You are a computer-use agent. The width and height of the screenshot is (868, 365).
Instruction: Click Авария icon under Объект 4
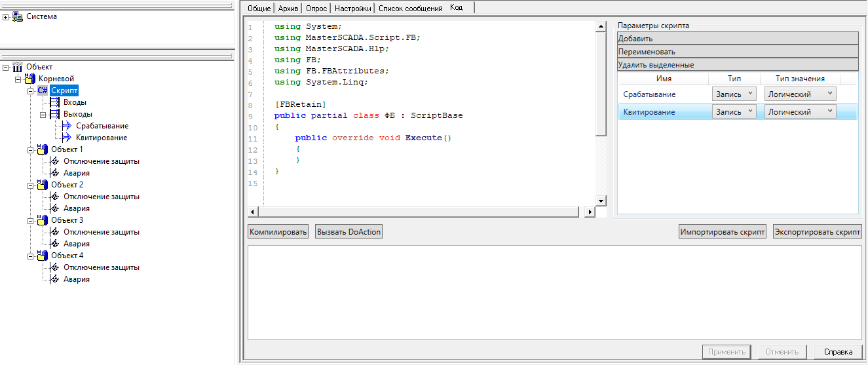(55, 279)
